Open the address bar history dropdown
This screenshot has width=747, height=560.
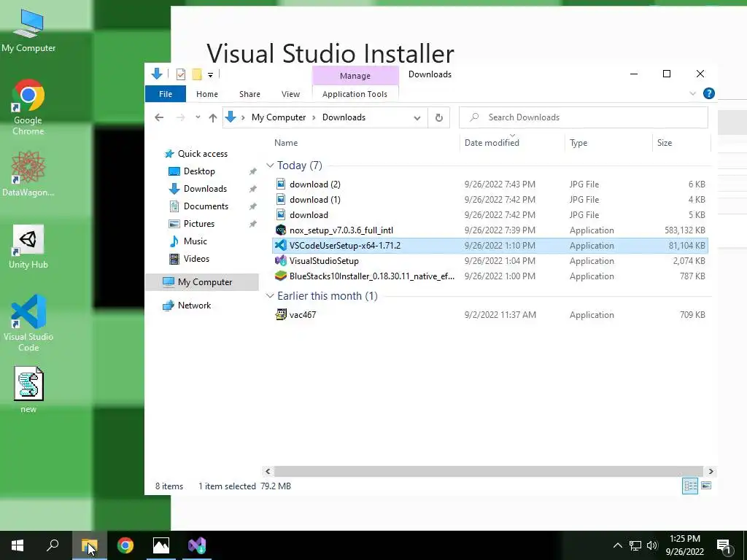417,117
